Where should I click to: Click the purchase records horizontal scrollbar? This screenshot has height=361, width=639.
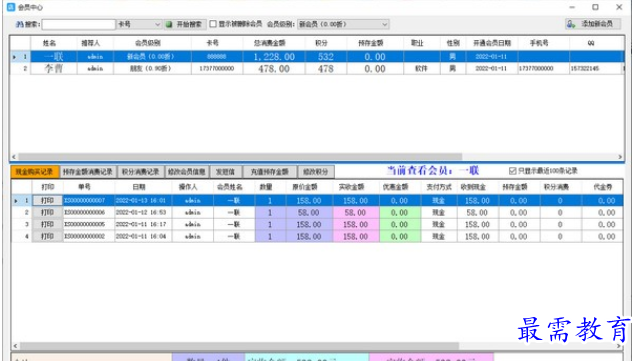tap(239, 346)
